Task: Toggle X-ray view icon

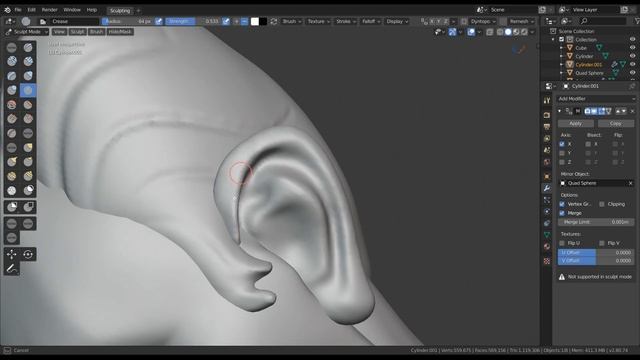Action: pos(489,32)
